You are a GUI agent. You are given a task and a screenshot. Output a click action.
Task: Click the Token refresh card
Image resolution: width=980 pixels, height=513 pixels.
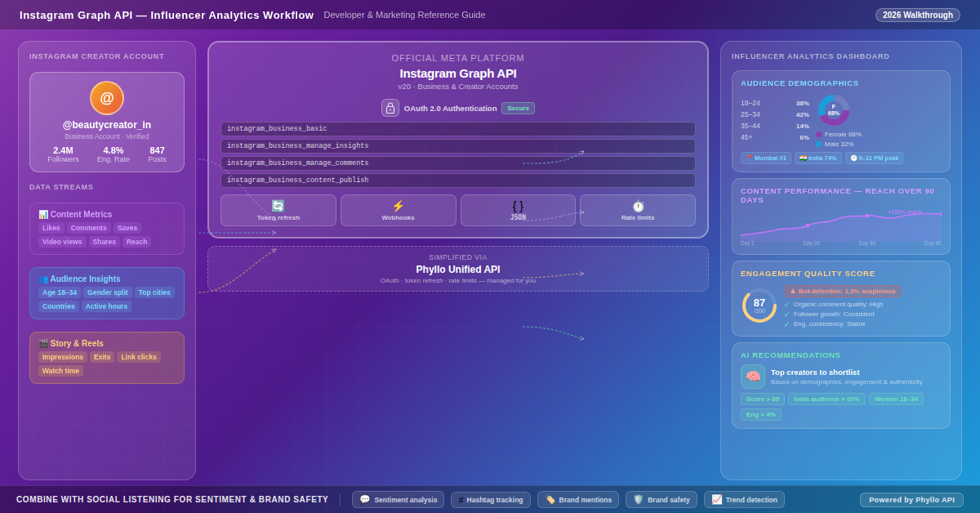click(x=278, y=210)
